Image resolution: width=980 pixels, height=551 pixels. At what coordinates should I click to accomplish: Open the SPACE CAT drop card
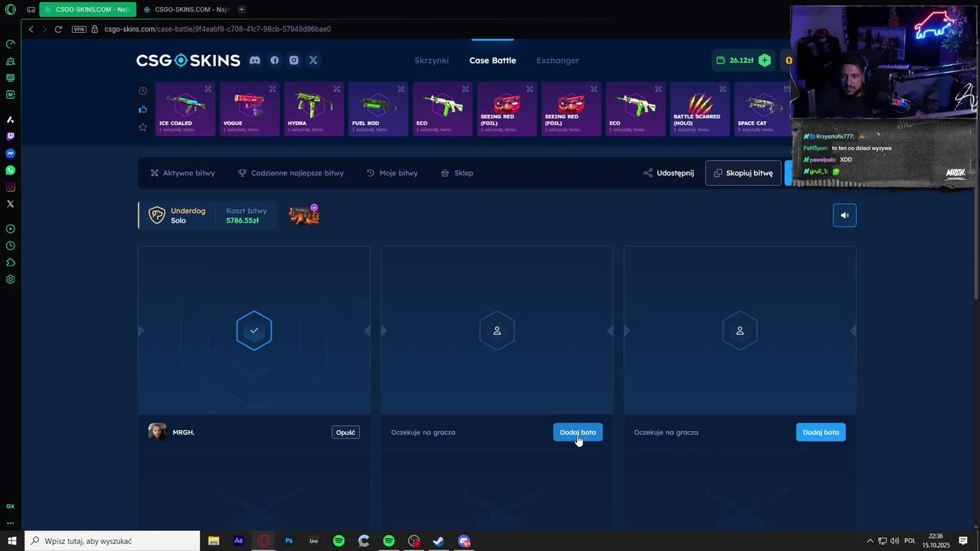(763, 109)
